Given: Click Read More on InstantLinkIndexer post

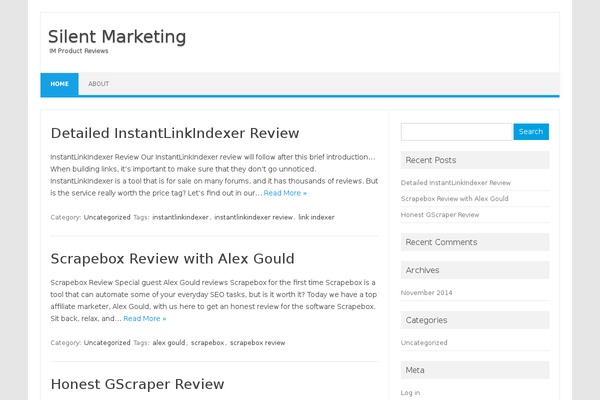Looking at the screenshot, I should pos(286,193).
